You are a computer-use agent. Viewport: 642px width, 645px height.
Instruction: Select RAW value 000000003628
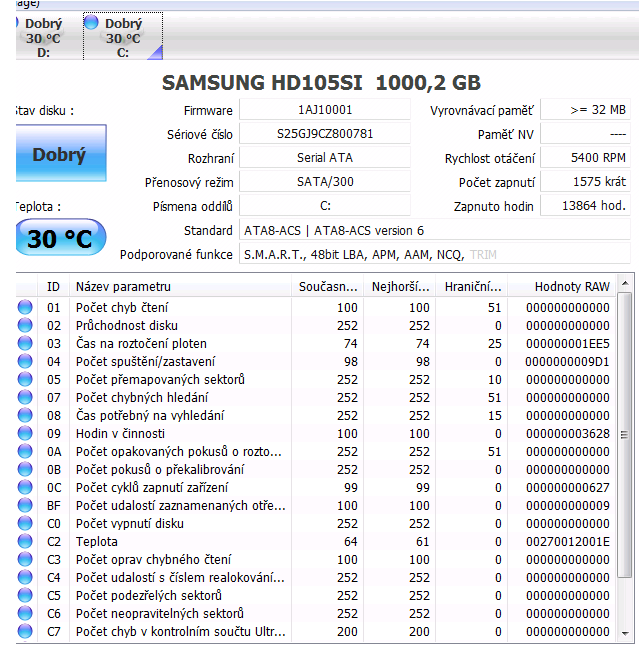click(568, 434)
